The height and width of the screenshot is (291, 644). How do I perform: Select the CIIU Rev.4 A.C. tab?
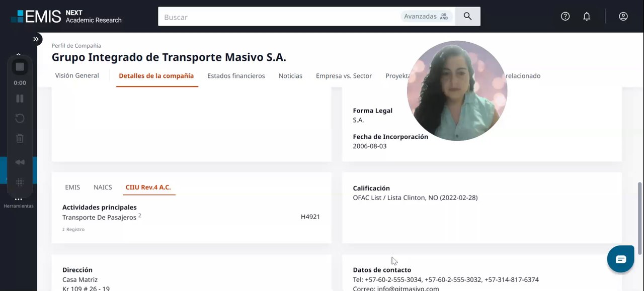[x=148, y=187]
